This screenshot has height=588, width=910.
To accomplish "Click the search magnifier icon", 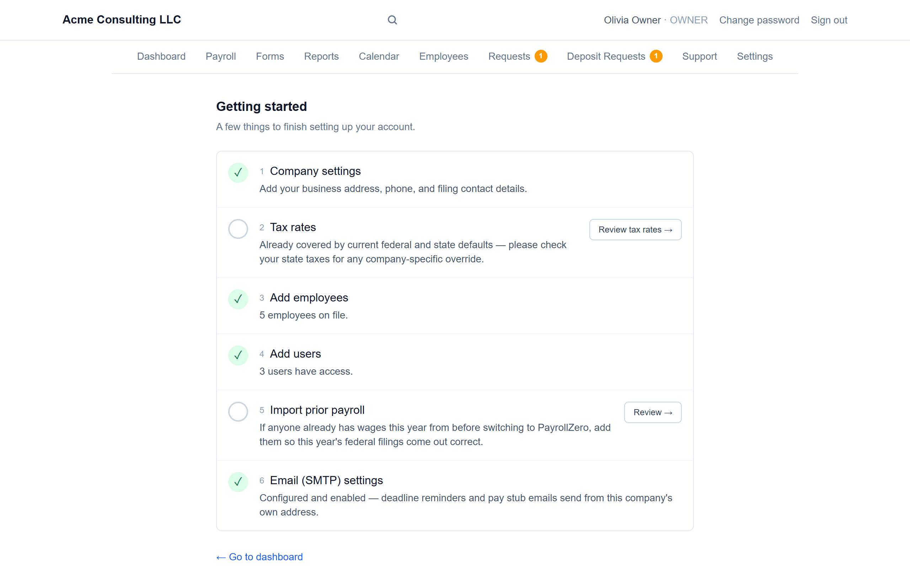I will (x=392, y=20).
